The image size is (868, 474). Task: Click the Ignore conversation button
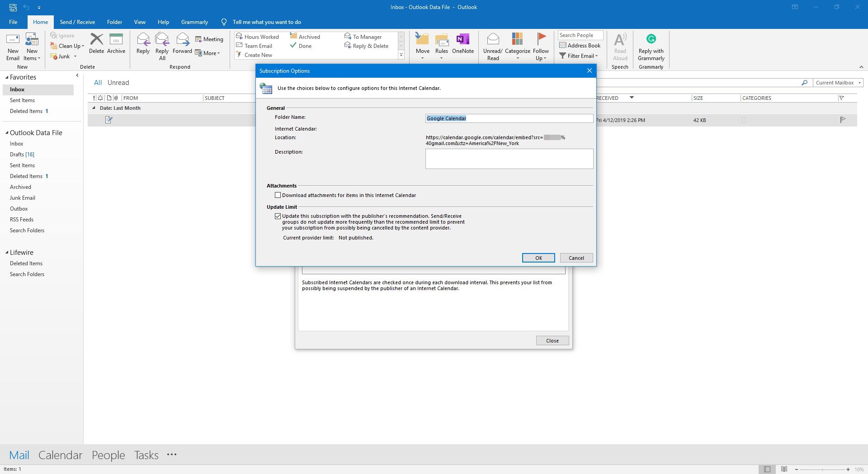(62, 35)
